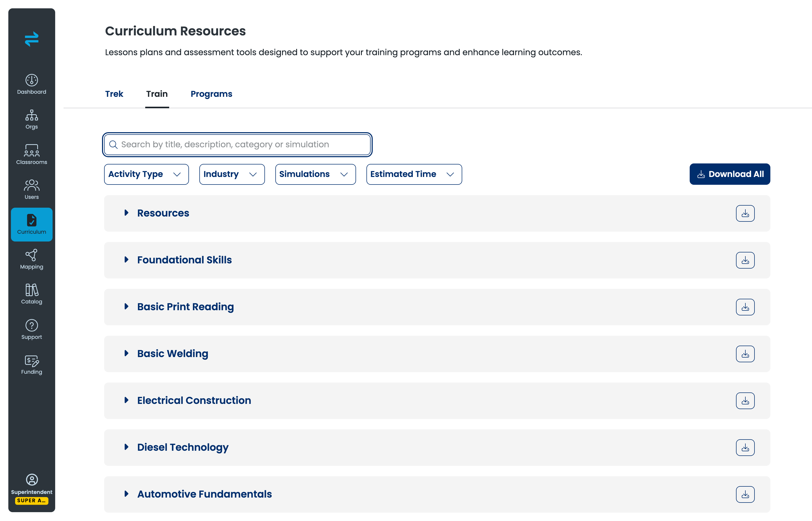Screen dimensions: 812x521
Task: Open Classrooms in the sidebar
Action: tap(31, 155)
